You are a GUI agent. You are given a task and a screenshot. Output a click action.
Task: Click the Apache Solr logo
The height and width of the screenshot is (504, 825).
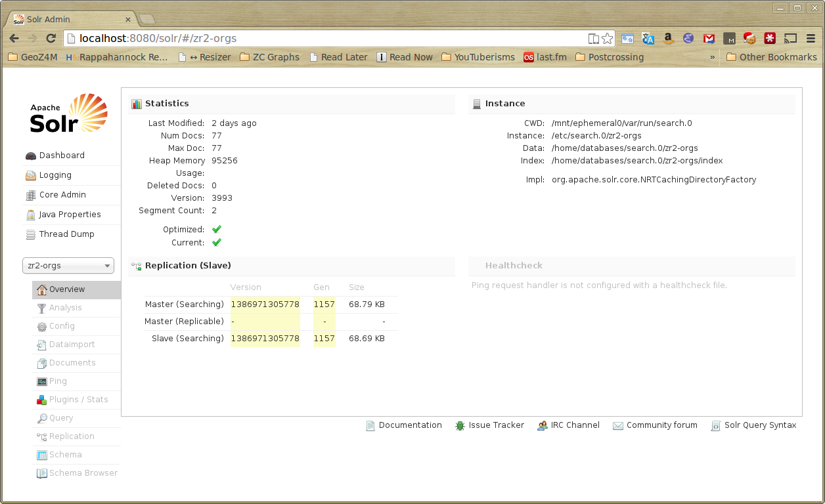pos(69,114)
